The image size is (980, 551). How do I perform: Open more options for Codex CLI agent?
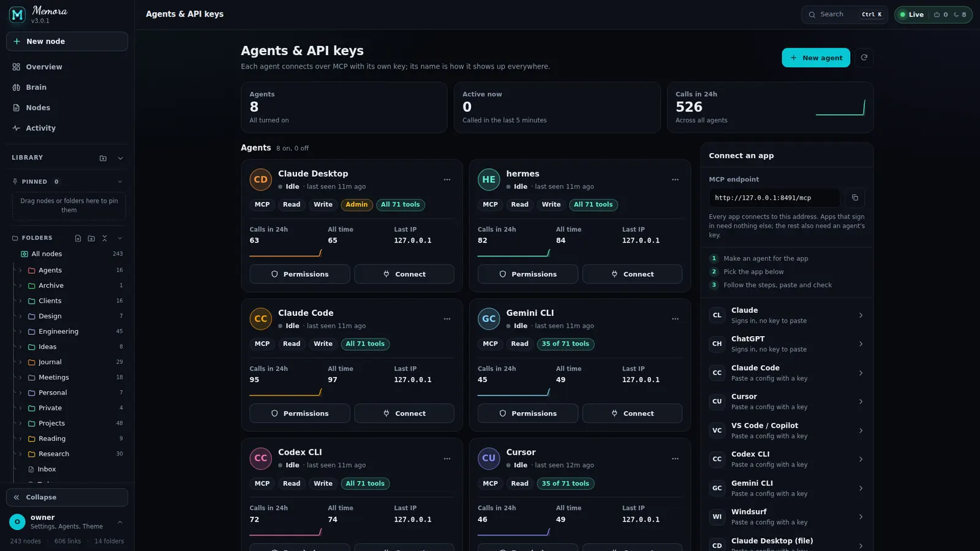click(x=447, y=459)
